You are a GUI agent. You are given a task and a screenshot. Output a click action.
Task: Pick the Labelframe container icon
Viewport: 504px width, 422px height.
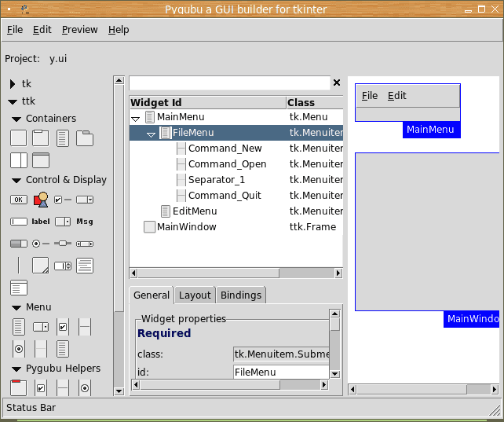tap(41, 138)
